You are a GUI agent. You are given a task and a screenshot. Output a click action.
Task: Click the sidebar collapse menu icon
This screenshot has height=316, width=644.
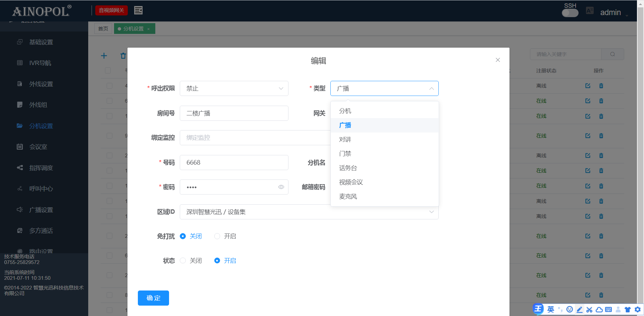pos(138,10)
